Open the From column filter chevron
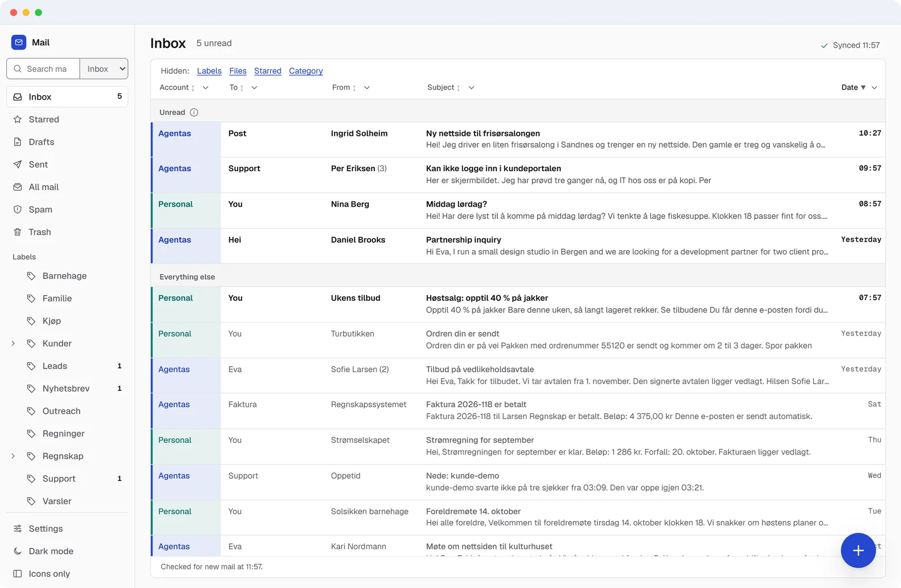This screenshot has height=588, width=901. point(367,88)
